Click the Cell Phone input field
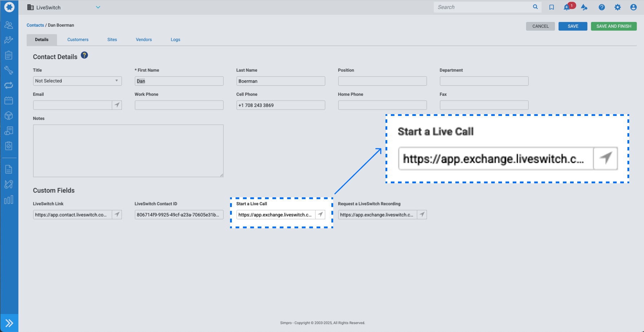The image size is (644, 332). click(281, 105)
